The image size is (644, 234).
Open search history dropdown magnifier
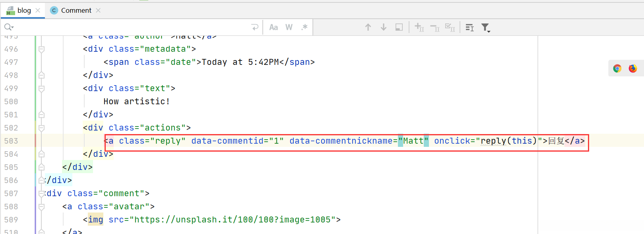[9, 27]
